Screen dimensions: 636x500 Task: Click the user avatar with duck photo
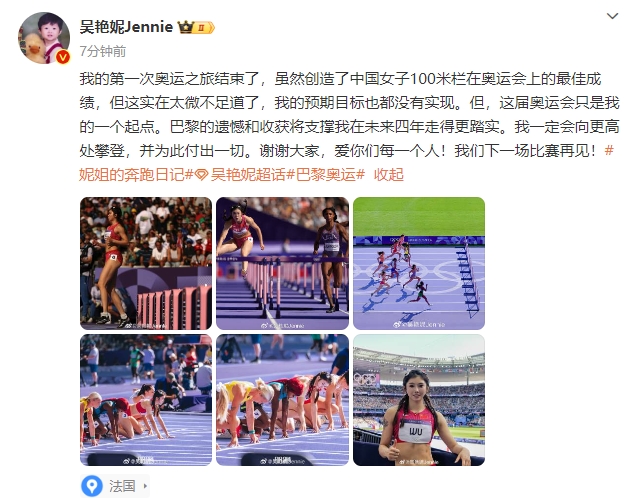click(x=44, y=38)
